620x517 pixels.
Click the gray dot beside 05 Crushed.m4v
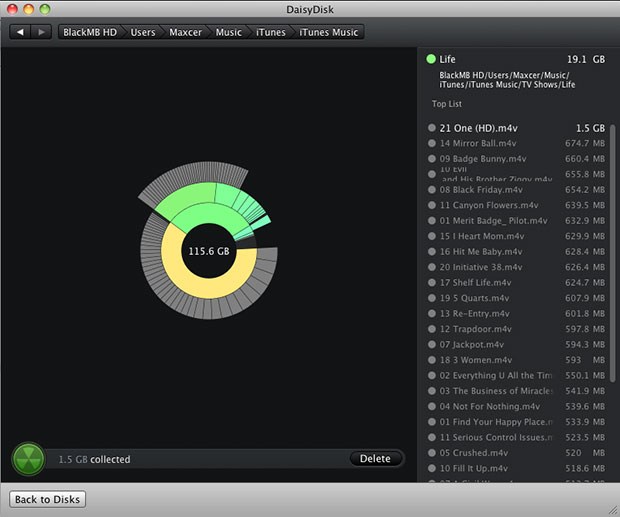(x=432, y=453)
